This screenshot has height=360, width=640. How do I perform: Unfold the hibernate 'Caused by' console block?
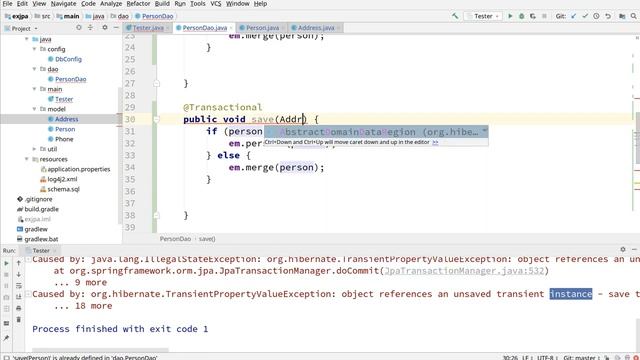pyautogui.click(x=28, y=294)
